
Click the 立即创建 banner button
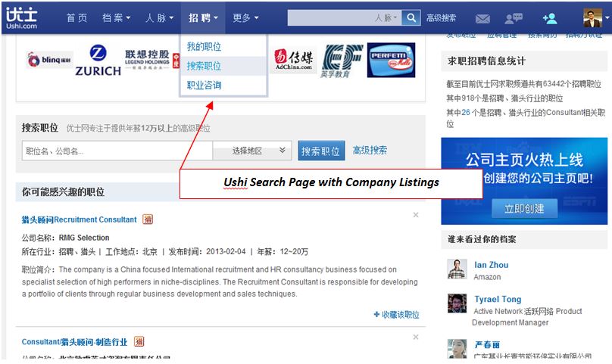coord(524,208)
